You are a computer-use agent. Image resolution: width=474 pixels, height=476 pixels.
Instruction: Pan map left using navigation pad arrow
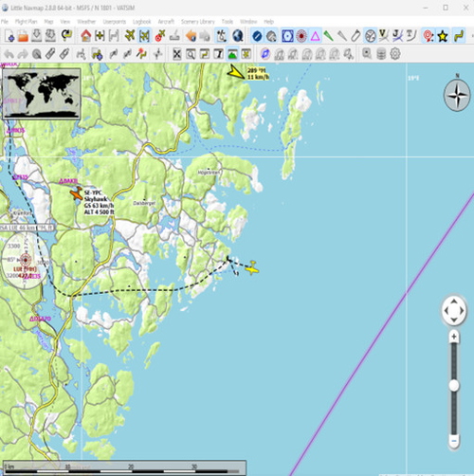[x=446, y=311]
